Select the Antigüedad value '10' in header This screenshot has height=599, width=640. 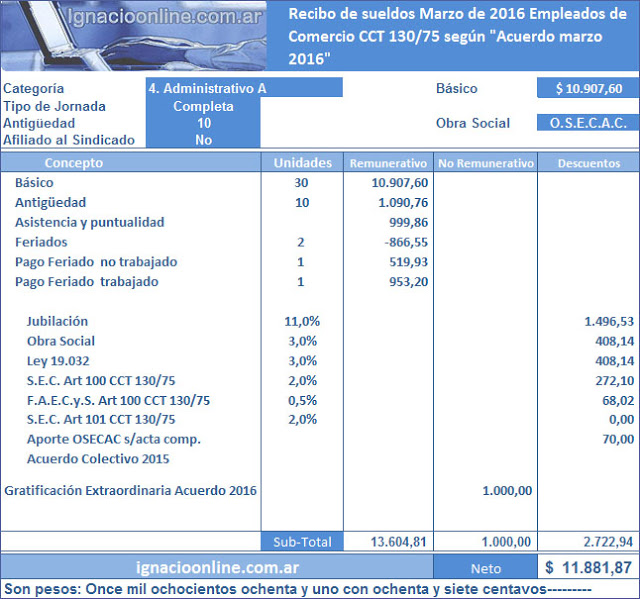point(203,123)
